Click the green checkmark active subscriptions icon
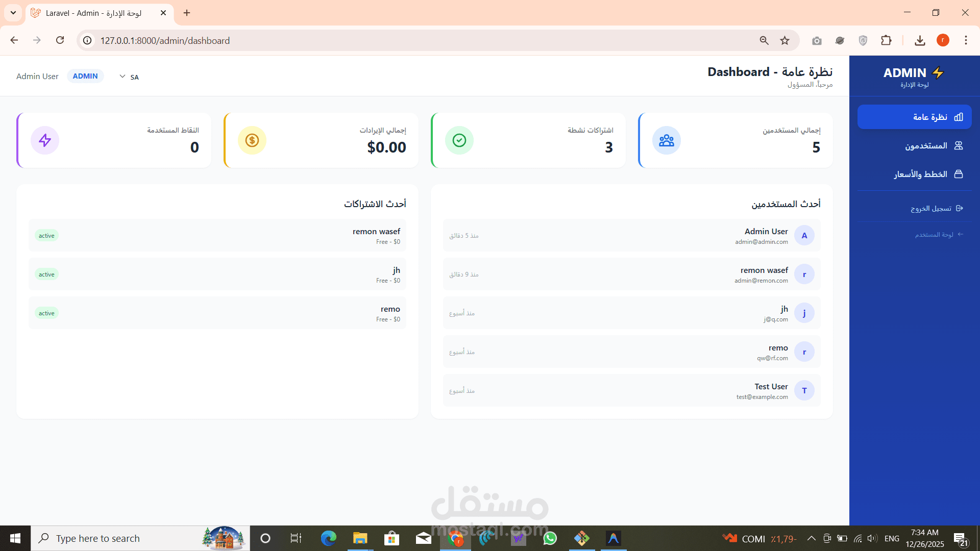 459,140
